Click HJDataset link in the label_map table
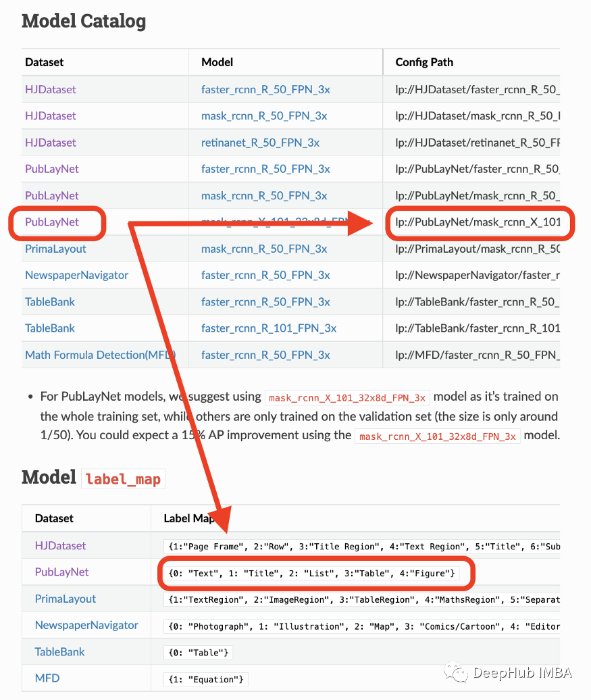This screenshot has height=700, width=591. click(x=61, y=545)
